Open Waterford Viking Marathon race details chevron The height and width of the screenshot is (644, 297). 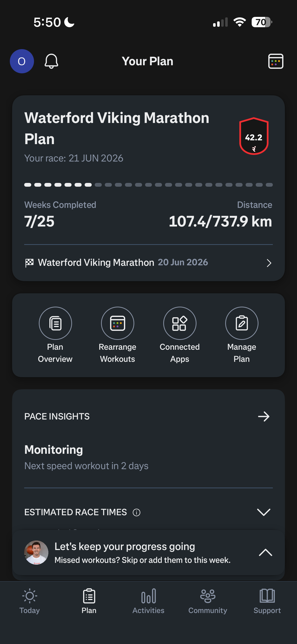click(x=269, y=263)
